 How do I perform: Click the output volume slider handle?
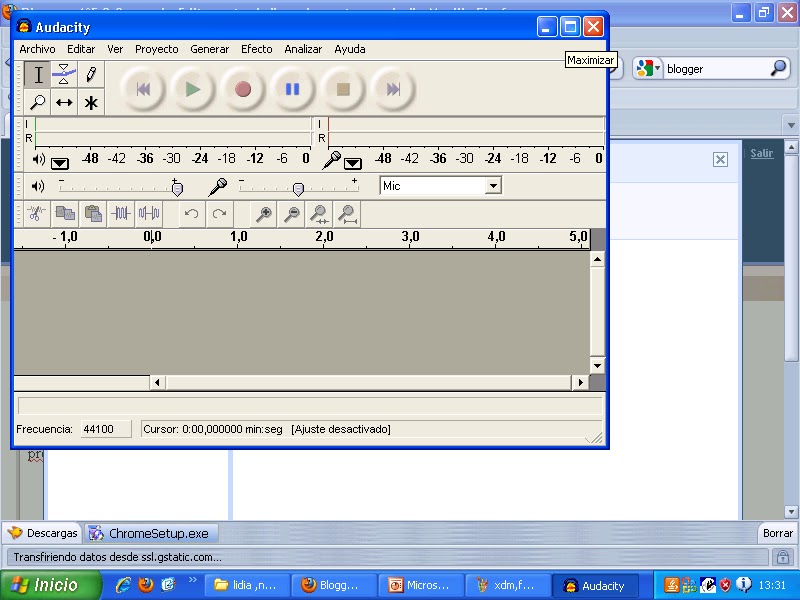[177, 189]
